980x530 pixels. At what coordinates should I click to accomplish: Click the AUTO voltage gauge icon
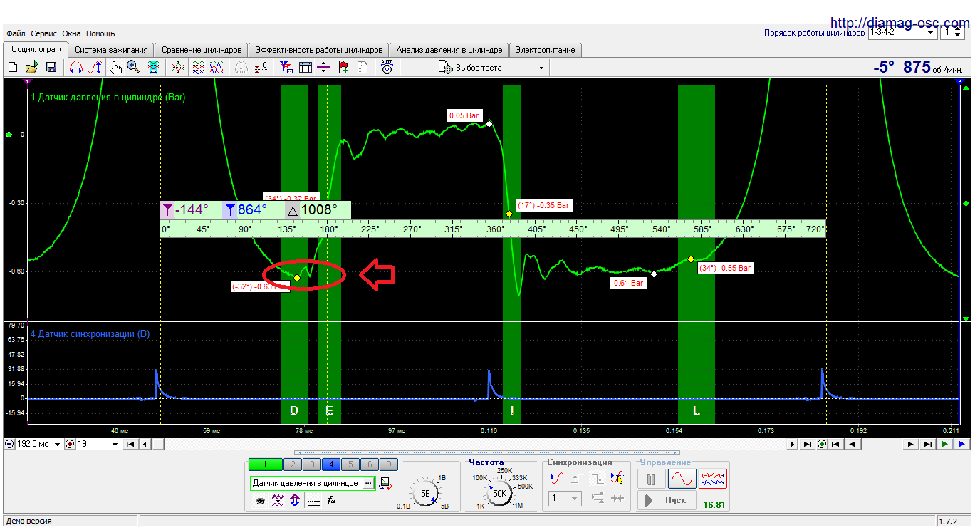tap(387, 68)
